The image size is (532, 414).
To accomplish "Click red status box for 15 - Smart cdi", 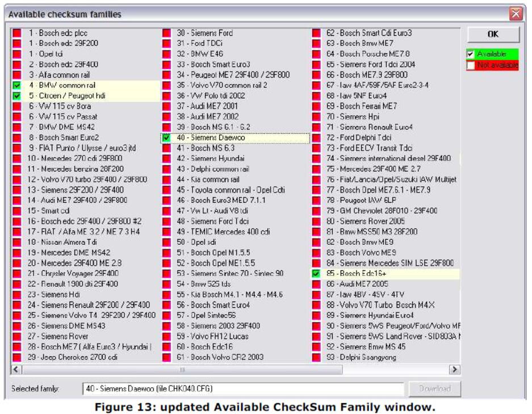I will click(16, 211).
